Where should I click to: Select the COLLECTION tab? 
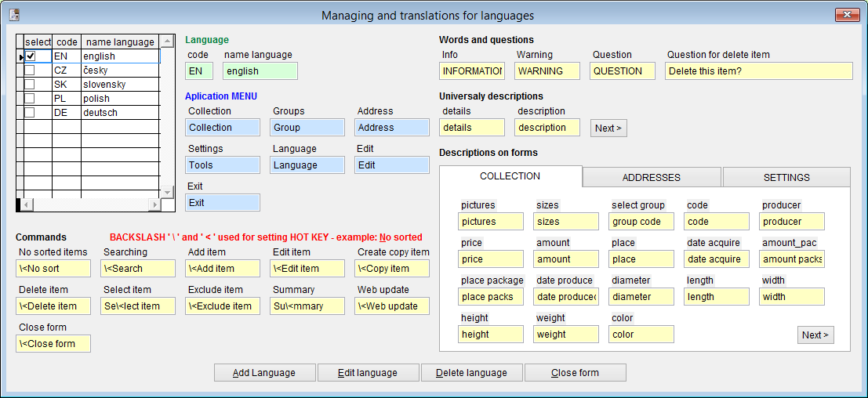(510, 176)
